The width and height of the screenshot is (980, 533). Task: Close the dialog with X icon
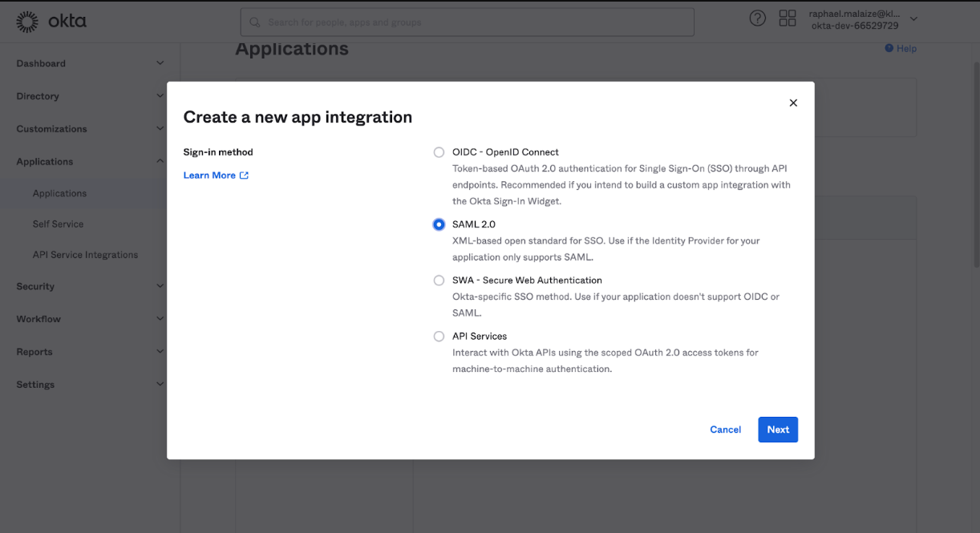[x=793, y=103]
